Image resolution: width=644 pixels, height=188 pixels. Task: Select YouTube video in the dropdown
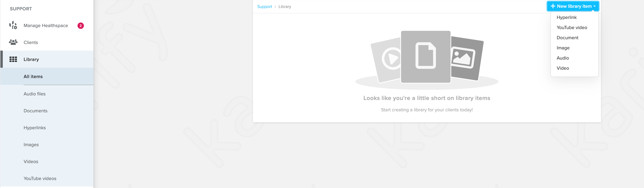[571, 27]
